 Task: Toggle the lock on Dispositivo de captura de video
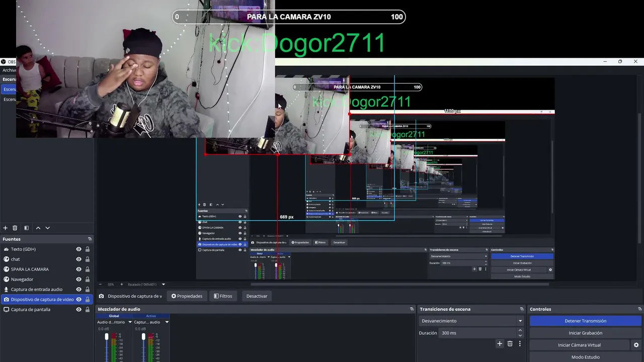click(88, 299)
